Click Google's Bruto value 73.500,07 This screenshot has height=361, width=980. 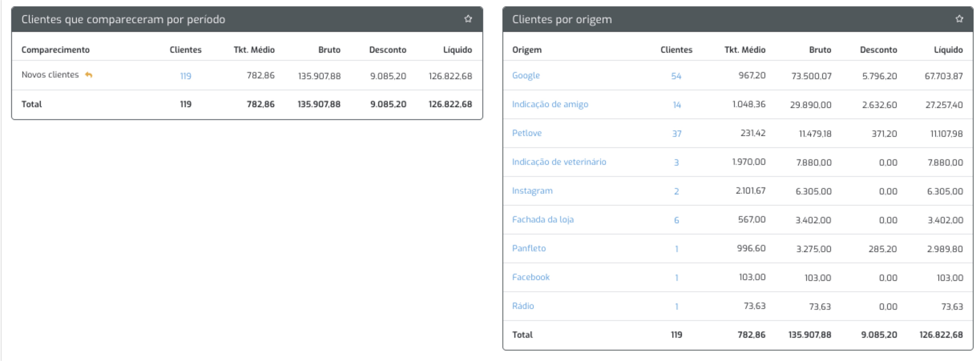(x=811, y=76)
